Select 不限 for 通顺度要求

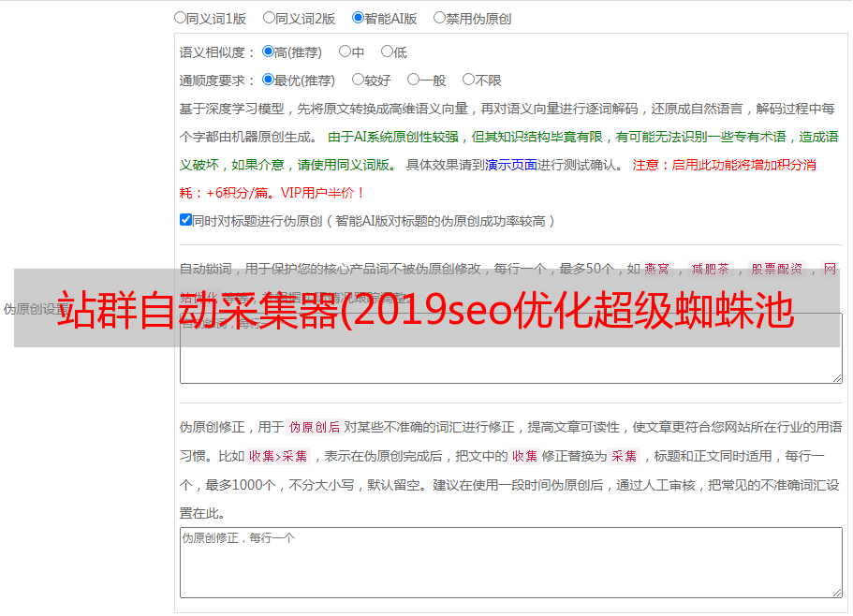pyautogui.click(x=468, y=81)
